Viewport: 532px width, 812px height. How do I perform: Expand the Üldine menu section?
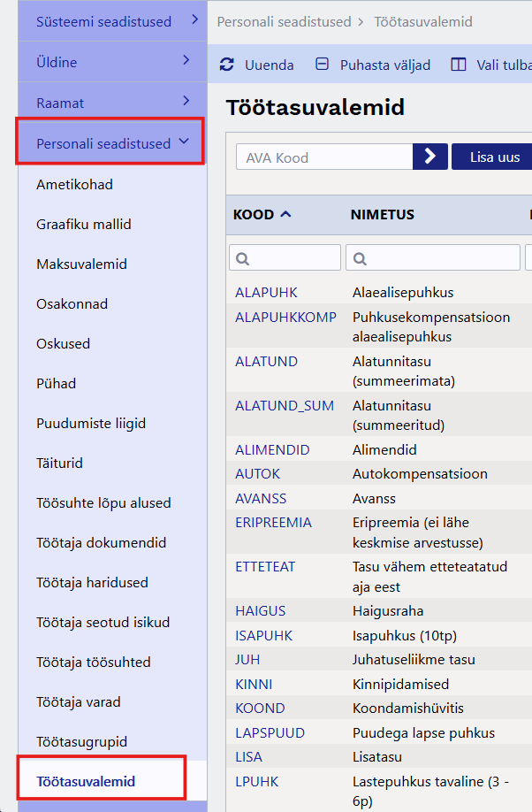(x=186, y=61)
